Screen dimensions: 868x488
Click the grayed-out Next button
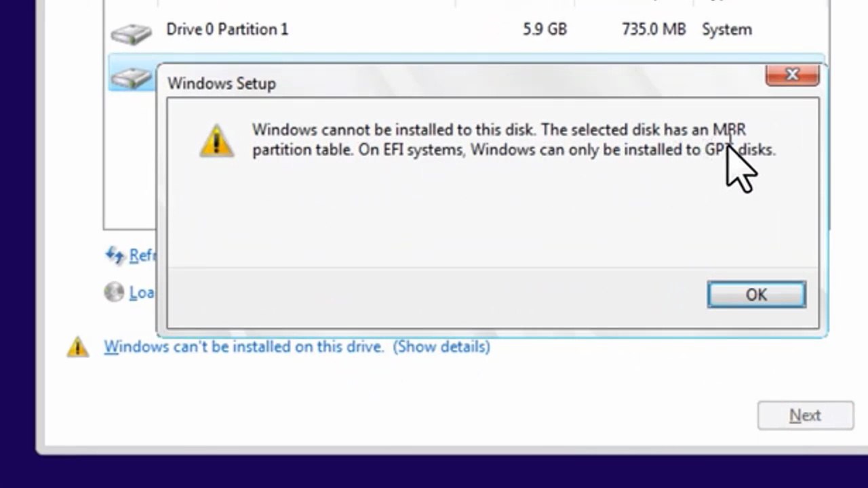[x=805, y=415]
